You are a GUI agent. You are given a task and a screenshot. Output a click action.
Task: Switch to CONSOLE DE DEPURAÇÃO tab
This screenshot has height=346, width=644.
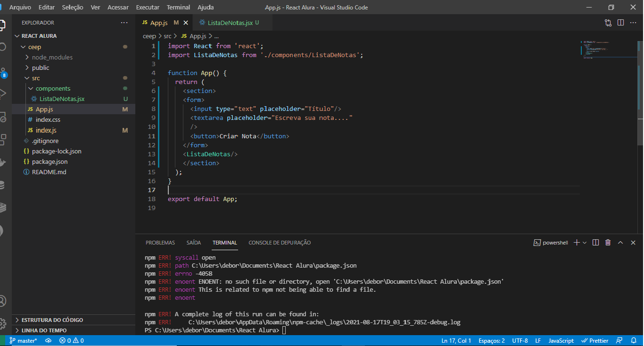(280, 243)
